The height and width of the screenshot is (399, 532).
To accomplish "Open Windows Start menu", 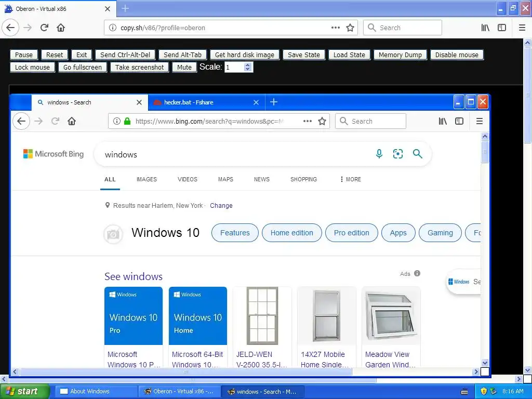I will pos(24,391).
